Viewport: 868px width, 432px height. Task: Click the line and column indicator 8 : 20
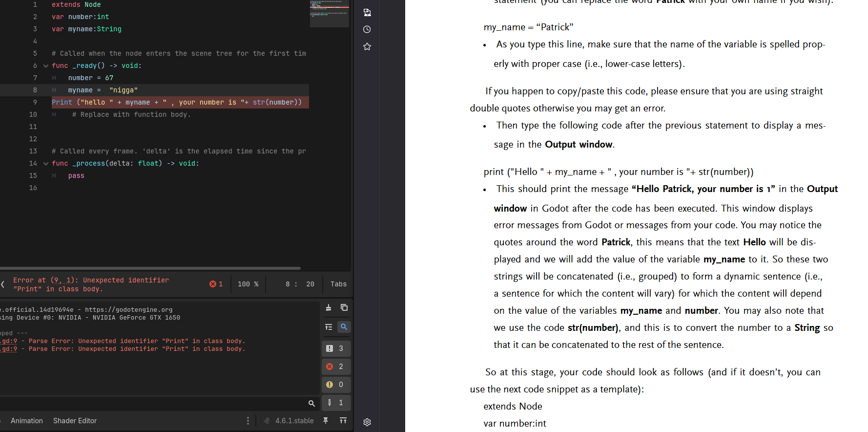300,284
